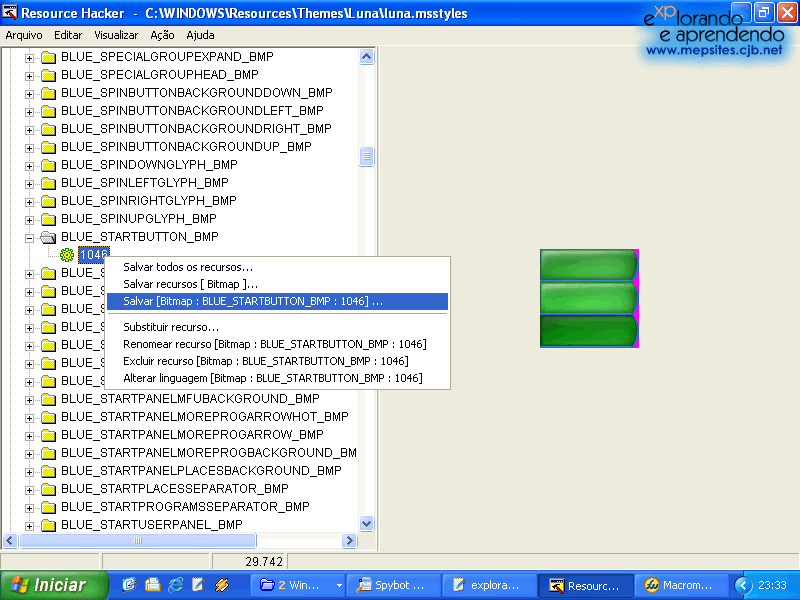The width and height of the screenshot is (800, 600).
Task: Click the folder icon for BLUE_SPINUPGLYPH_BMP
Action: 48,219
